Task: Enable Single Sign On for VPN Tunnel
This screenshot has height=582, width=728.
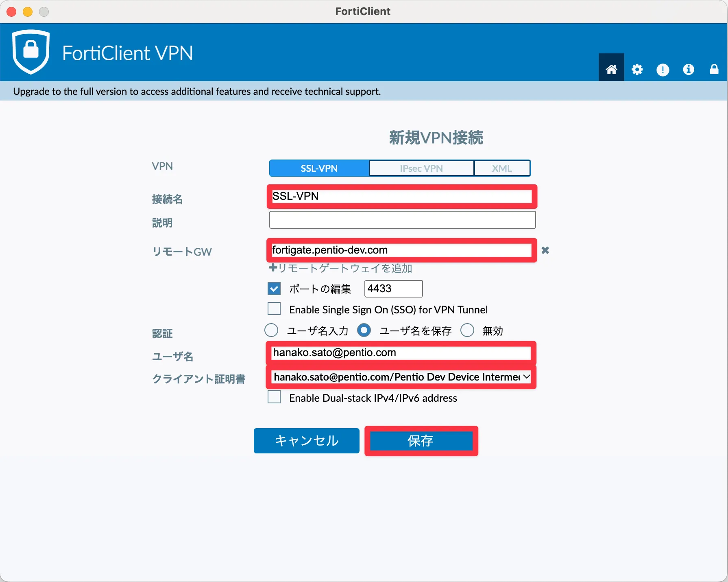Action: [x=274, y=309]
